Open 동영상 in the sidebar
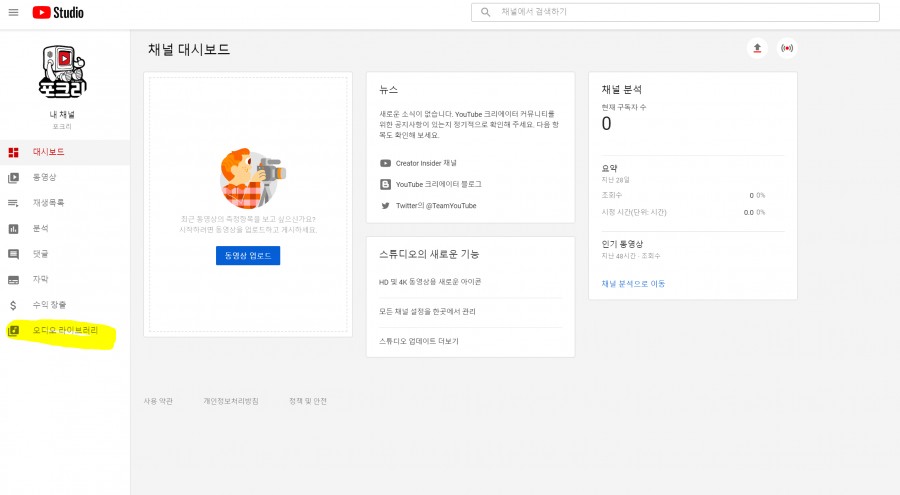The height and width of the screenshot is (495, 900). coord(65,177)
